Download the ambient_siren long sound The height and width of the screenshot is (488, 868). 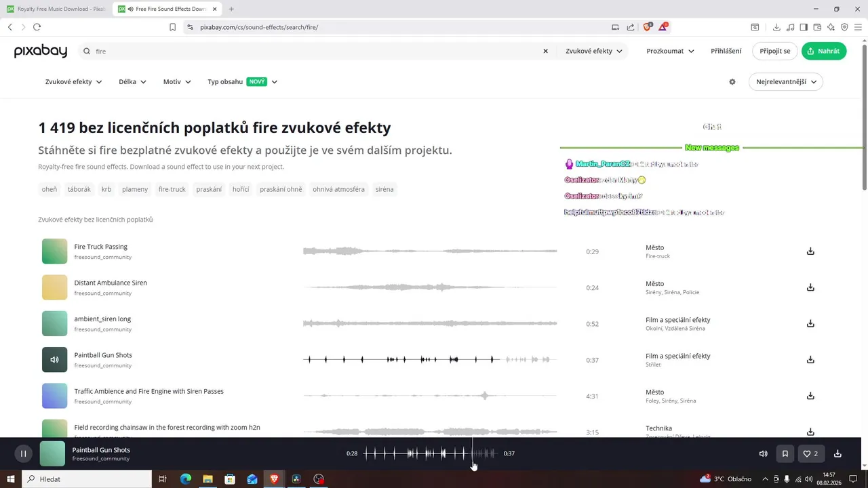coord(810,323)
